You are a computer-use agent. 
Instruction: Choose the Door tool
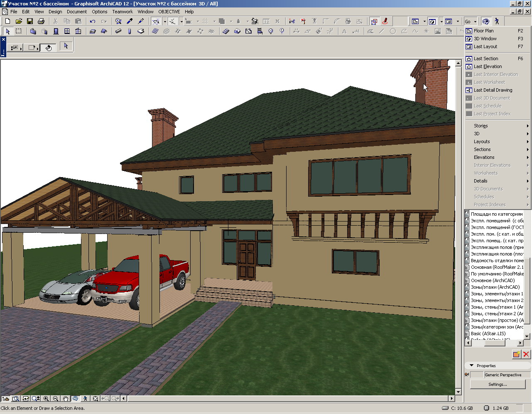(x=56, y=31)
